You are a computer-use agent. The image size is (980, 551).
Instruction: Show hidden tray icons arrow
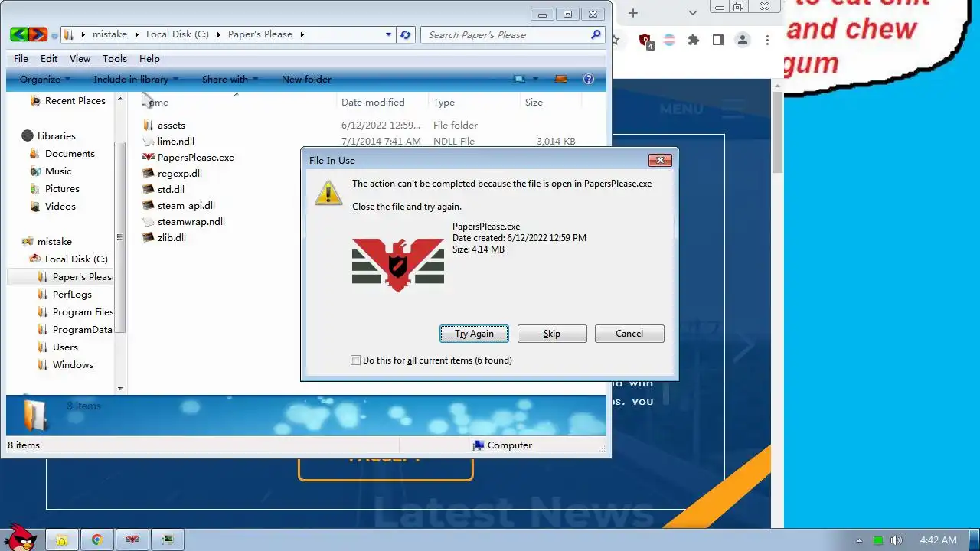point(859,540)
